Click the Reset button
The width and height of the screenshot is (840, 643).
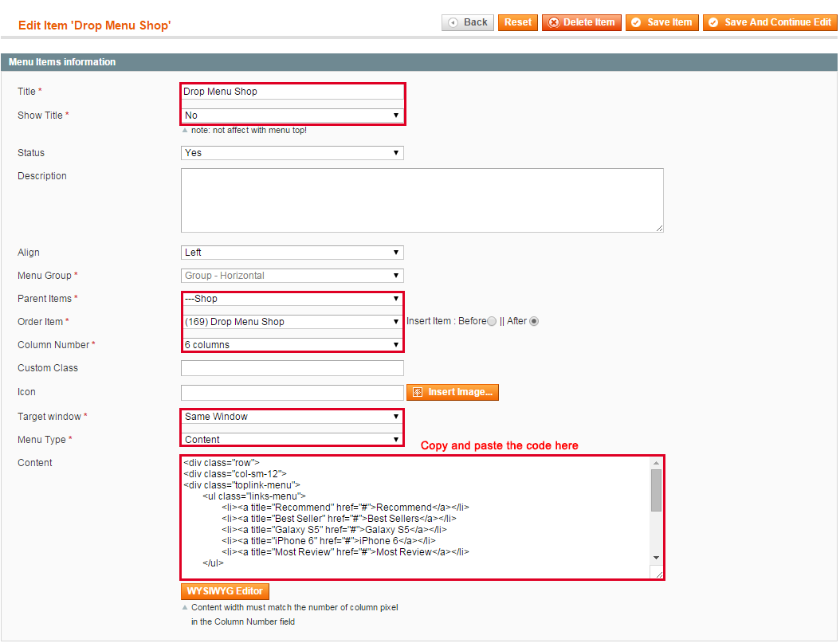pos(517,22)
